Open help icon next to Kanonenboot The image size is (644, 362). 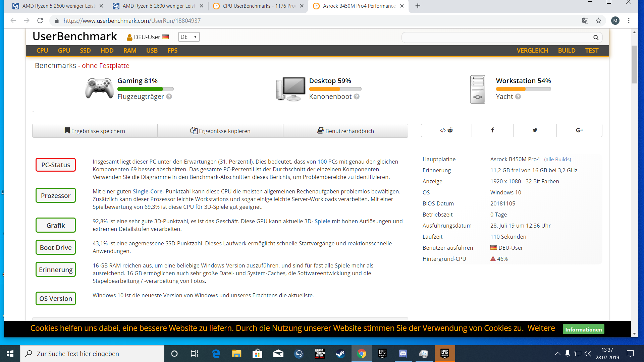(357, 97)
